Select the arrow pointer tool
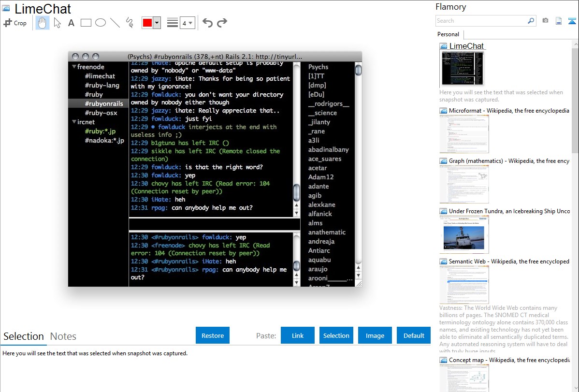Screen dimensions: 579x392 [57, 23]
